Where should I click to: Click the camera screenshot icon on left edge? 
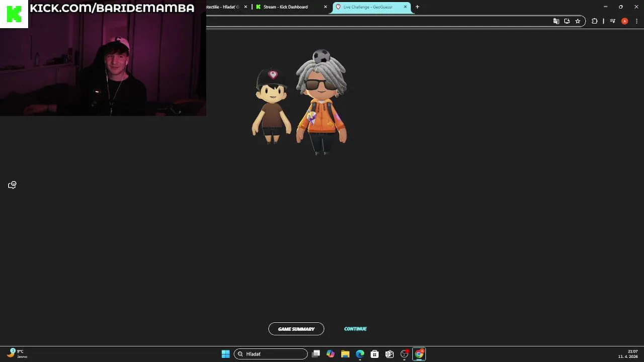point(13,185)
